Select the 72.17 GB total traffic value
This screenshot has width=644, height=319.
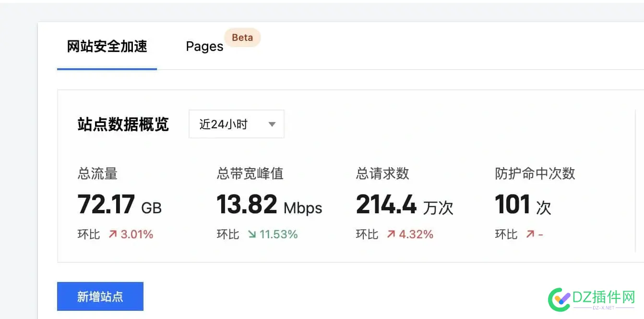click(119, 205)
